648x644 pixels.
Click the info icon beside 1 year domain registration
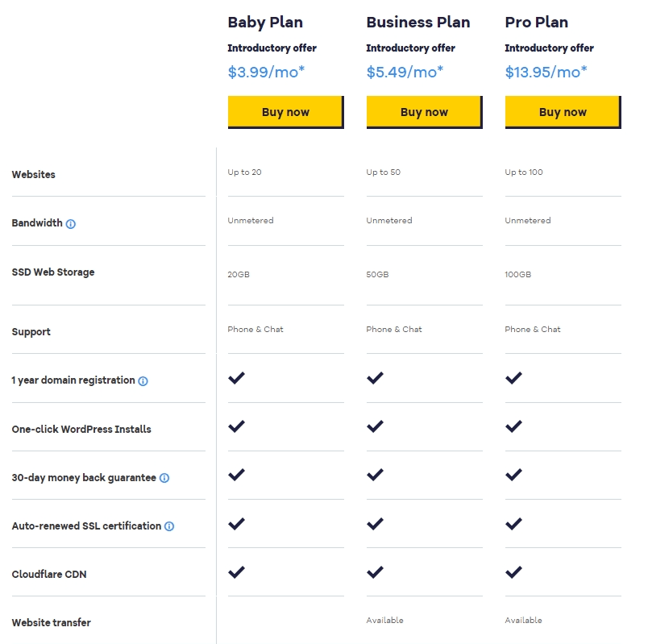[x=143, y=380]
